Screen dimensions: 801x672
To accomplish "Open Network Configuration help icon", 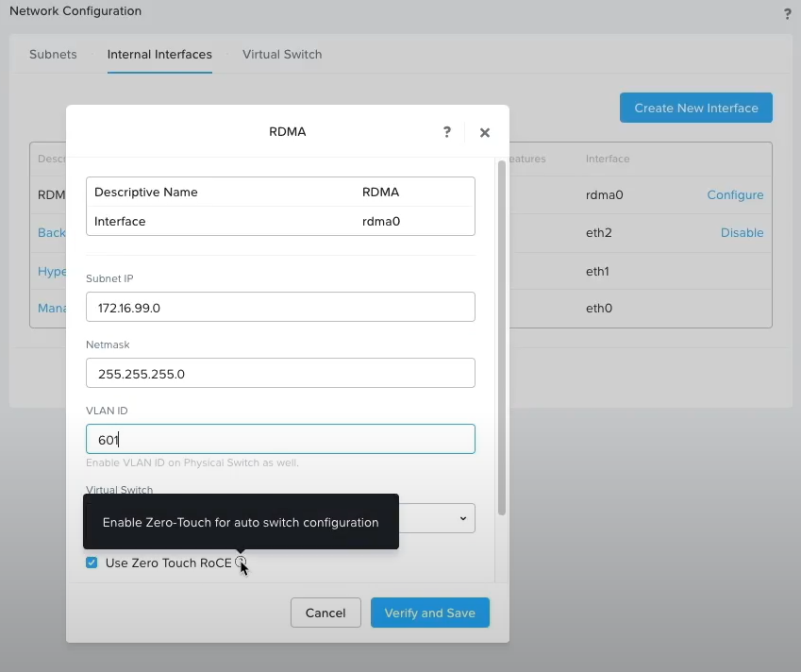I will 788,13.
